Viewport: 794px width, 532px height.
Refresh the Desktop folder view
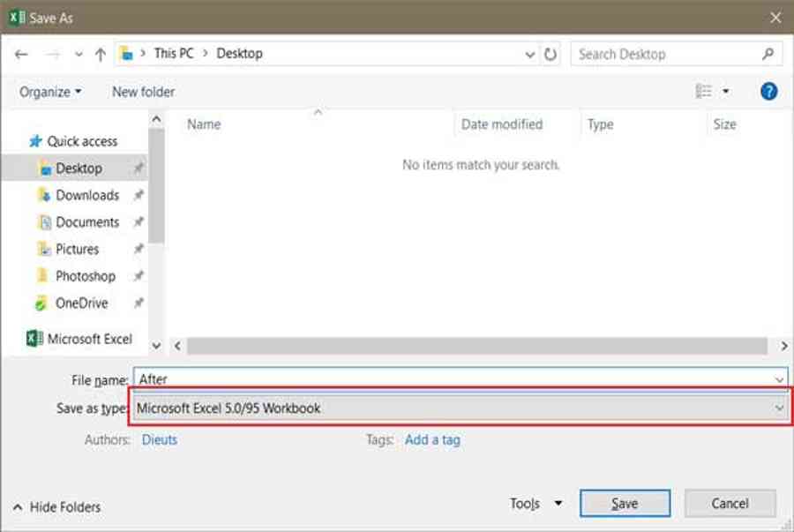(x=551, y=54)
